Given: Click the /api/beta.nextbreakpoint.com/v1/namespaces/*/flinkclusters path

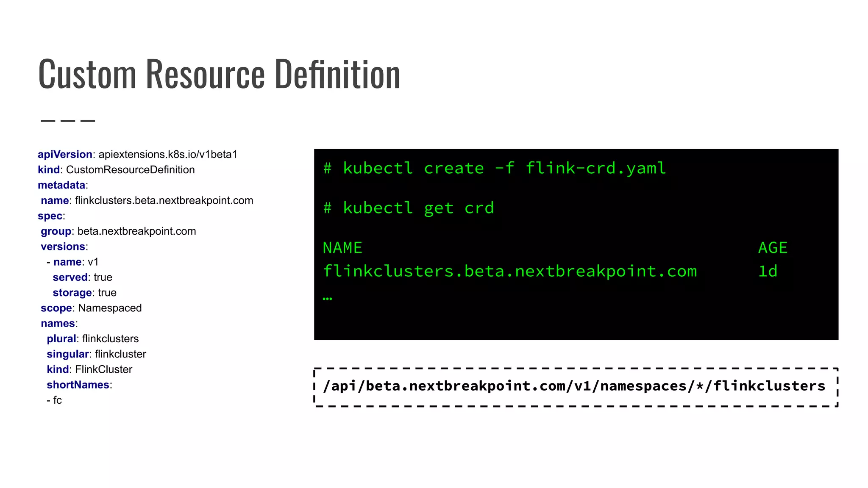Looking at the screenshot, I should (x=574, y=386).
